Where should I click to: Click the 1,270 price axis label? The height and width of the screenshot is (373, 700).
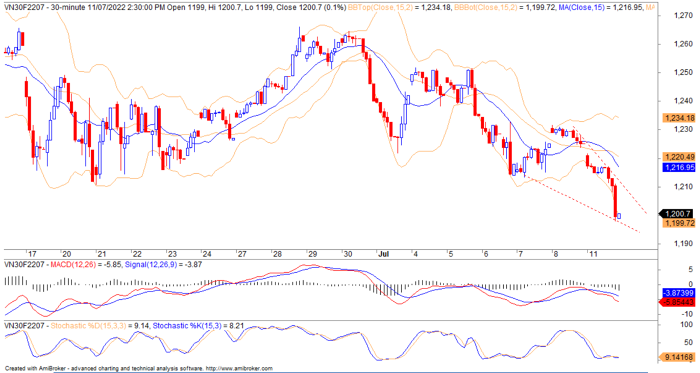(x=683, y=16)
